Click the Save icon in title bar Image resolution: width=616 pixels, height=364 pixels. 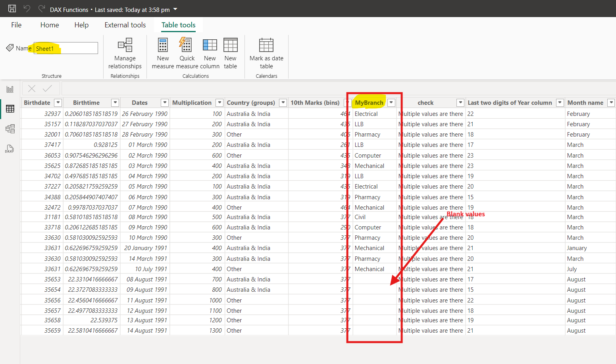pyautogui.click(x=12, y=9)
